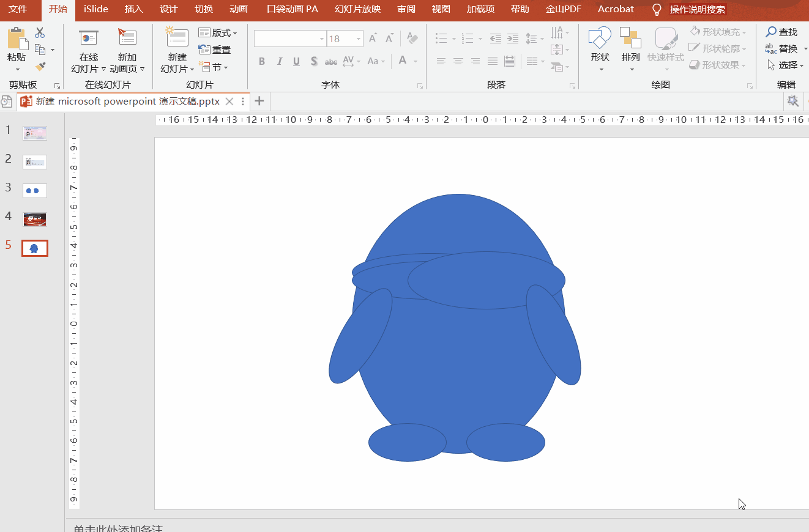This screenshot has width=809, height=532.
Task: Click the Paste clipboard icon
Action: [x=17, y=39]
